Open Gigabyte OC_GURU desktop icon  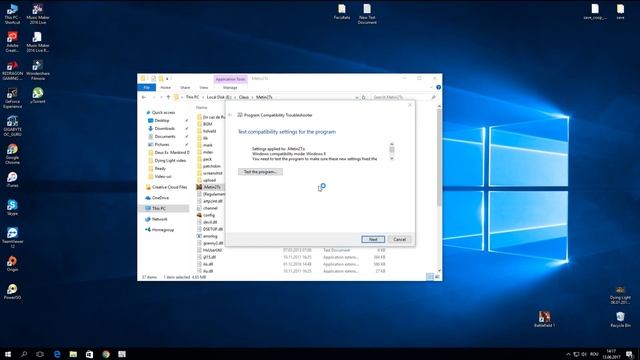point(12,126)
